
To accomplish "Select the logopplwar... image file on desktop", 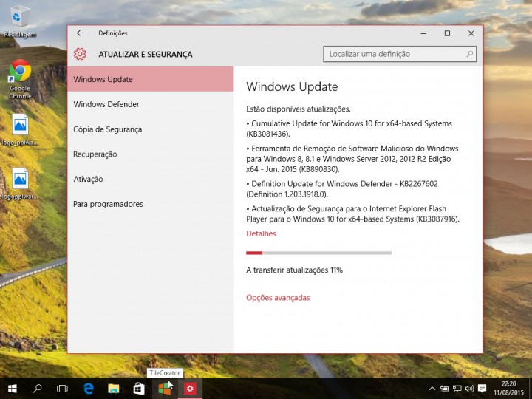I will click(x=20, y=183).
